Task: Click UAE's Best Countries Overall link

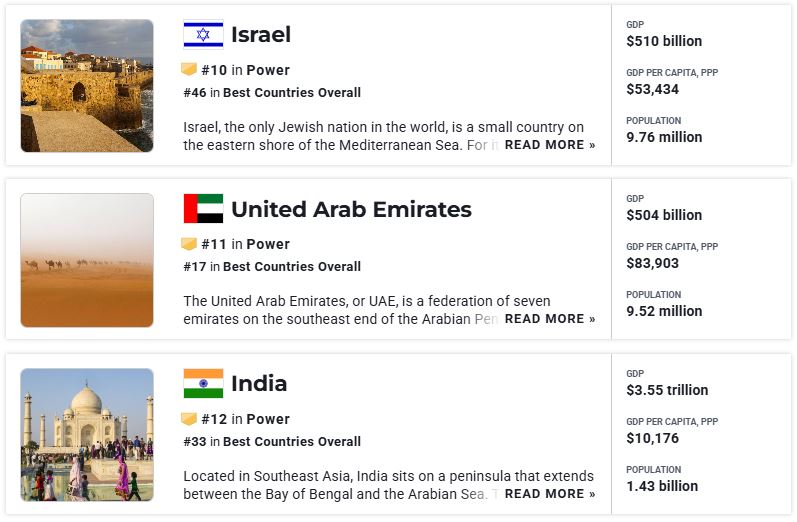Action: pos(292,267)
